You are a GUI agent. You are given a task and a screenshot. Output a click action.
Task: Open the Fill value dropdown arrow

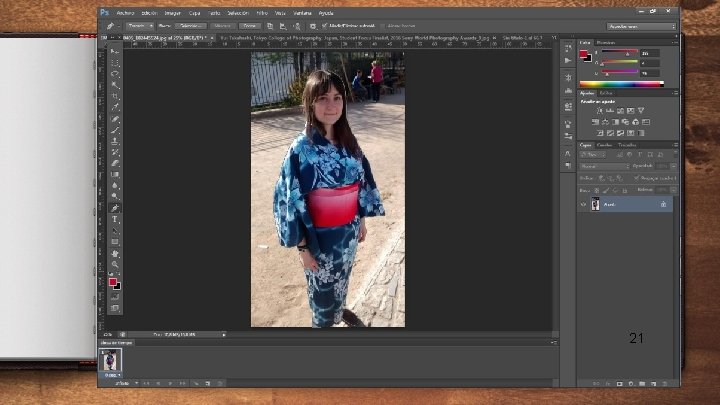673,190
